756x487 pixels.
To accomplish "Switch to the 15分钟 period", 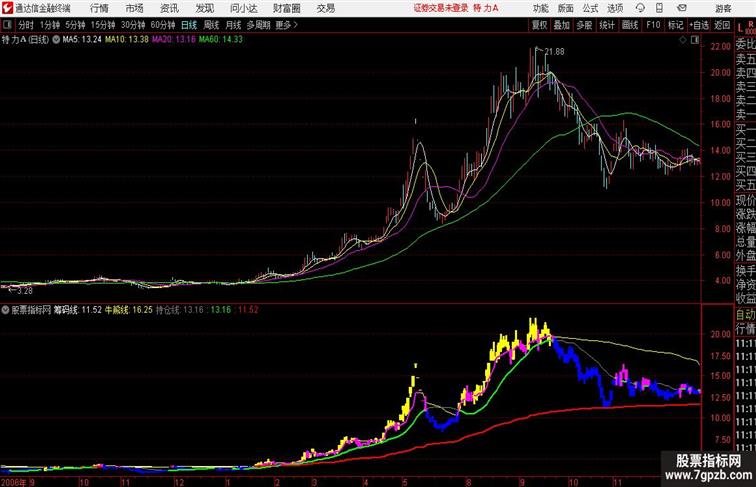I will click(103, 25).
